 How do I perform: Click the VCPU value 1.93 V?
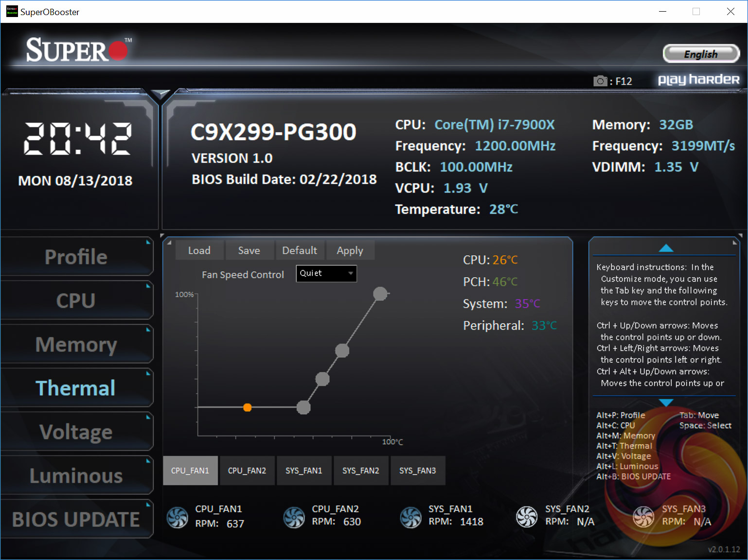click(x=465, y=188)
